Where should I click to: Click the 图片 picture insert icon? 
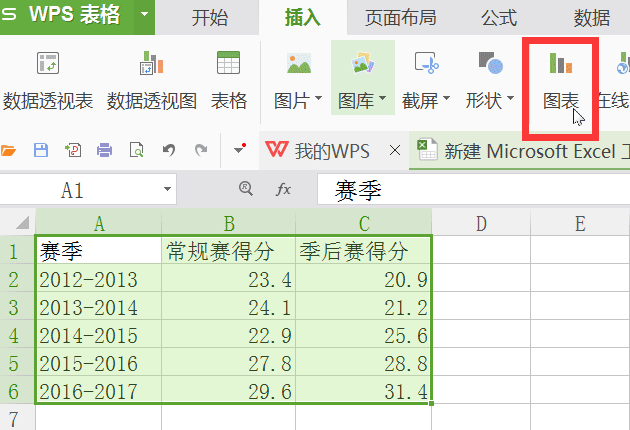(x=299, y=63)
